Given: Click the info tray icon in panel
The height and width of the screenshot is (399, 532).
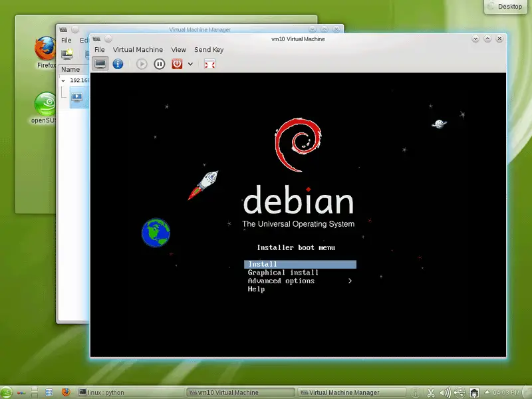Looking at the screenshot, I should (x=416, y=393).
